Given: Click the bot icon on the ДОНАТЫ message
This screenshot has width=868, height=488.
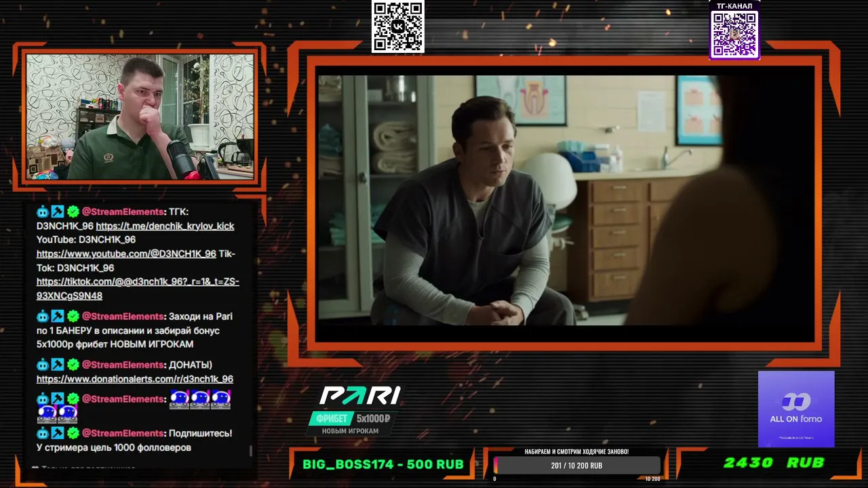Looking at the screenshot, I should [43, 365].
